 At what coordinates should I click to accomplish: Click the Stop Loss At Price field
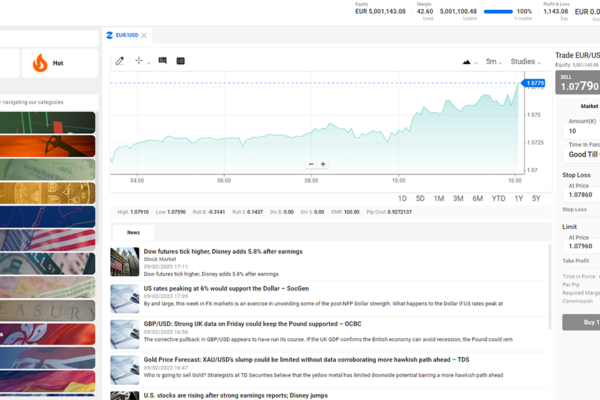(x=579, y=195)
